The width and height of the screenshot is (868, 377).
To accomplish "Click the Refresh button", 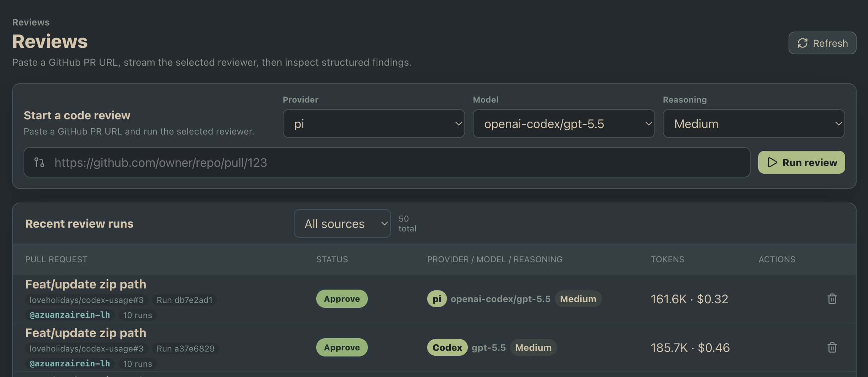I will pyautogui.click(x=822, y=43).
